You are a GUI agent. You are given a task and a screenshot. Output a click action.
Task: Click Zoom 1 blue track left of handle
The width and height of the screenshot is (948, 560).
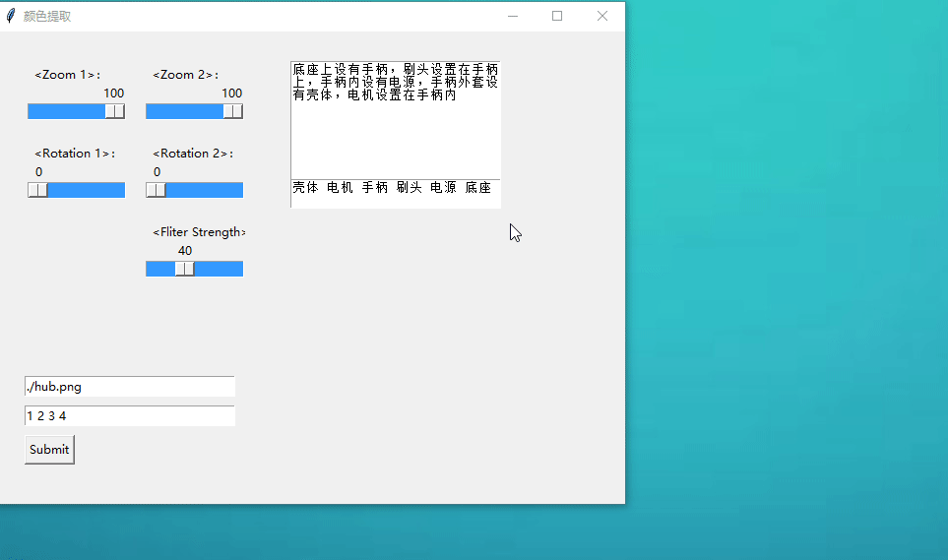[65, 111]
